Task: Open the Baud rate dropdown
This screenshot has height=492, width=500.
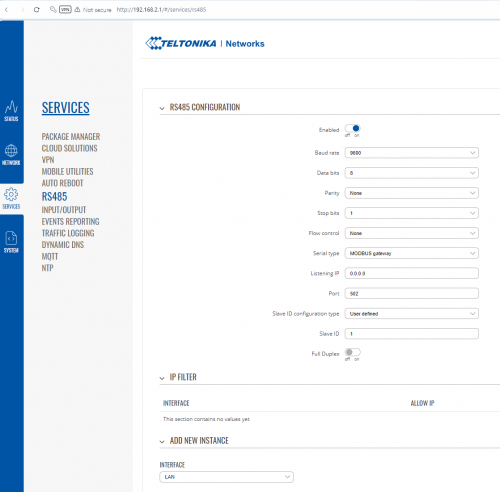Action: (412, 153)
